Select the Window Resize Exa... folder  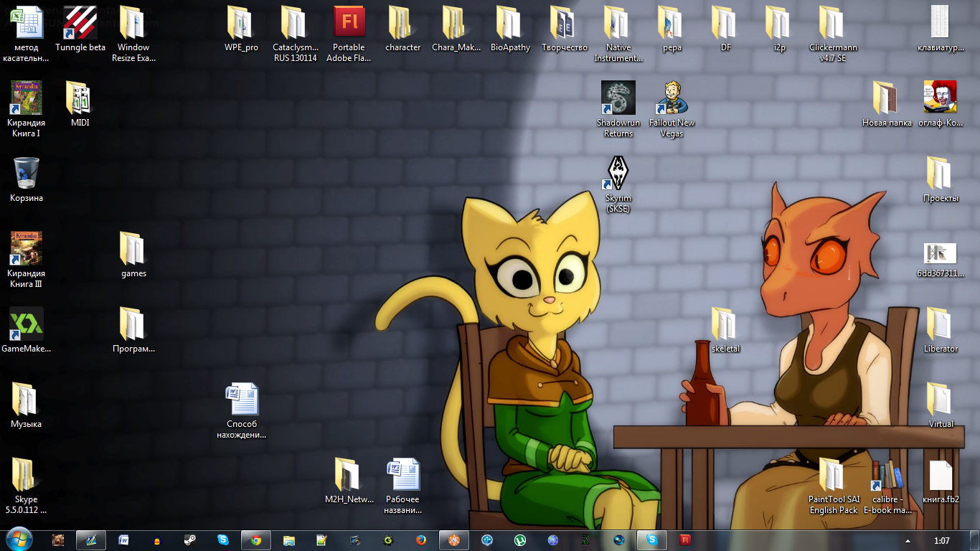point(134,34)
